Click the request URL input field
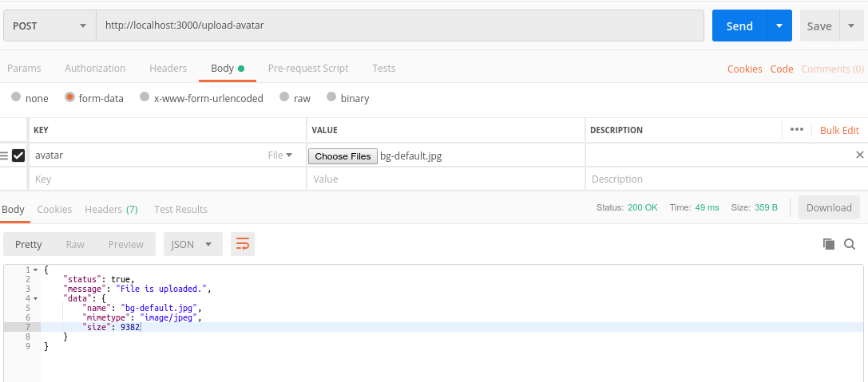Image resolution: width=868 pixels, height=382 pixels. 399,26
